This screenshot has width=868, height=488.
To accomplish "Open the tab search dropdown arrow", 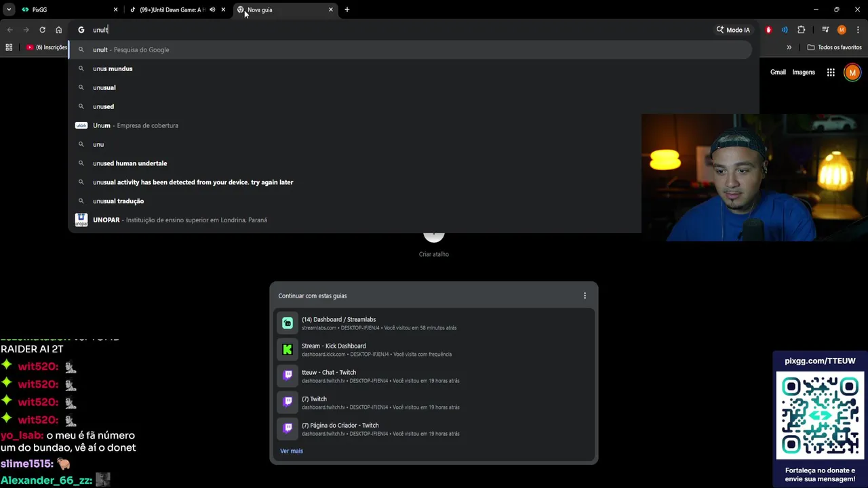I will click(8, 9).
